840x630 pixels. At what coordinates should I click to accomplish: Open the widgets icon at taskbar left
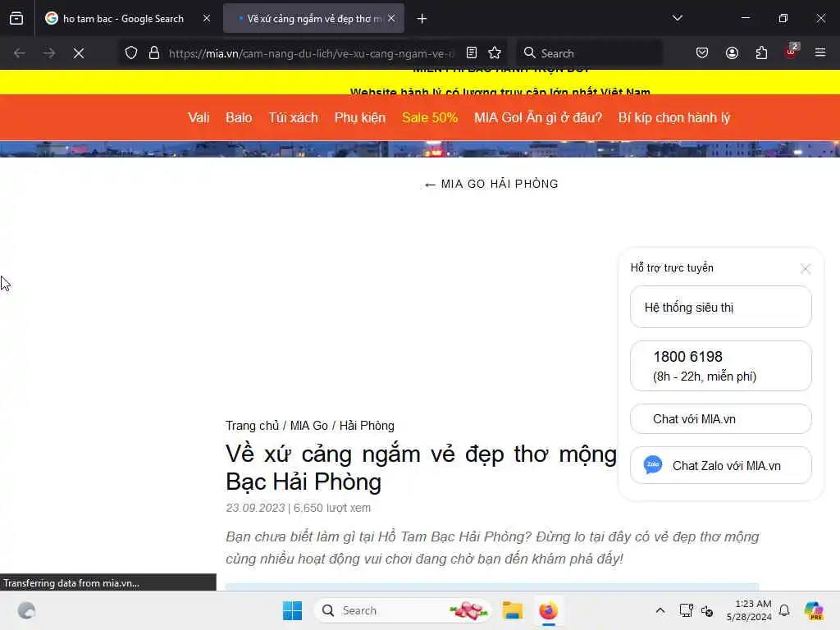[x=26, y=610]
